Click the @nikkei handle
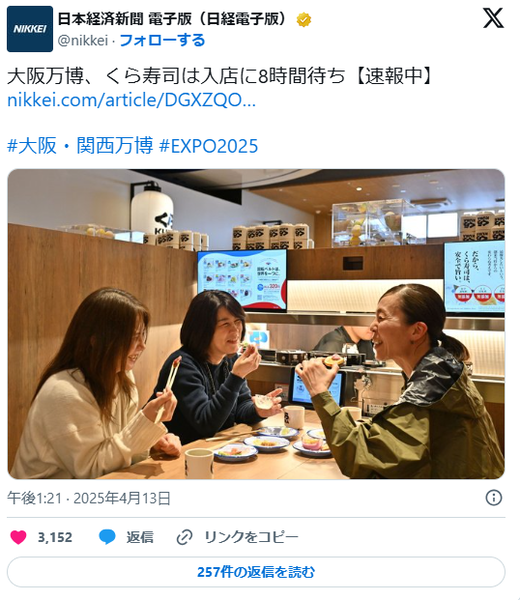Viewport: 520px width, 600px height. tap(83, 40)
